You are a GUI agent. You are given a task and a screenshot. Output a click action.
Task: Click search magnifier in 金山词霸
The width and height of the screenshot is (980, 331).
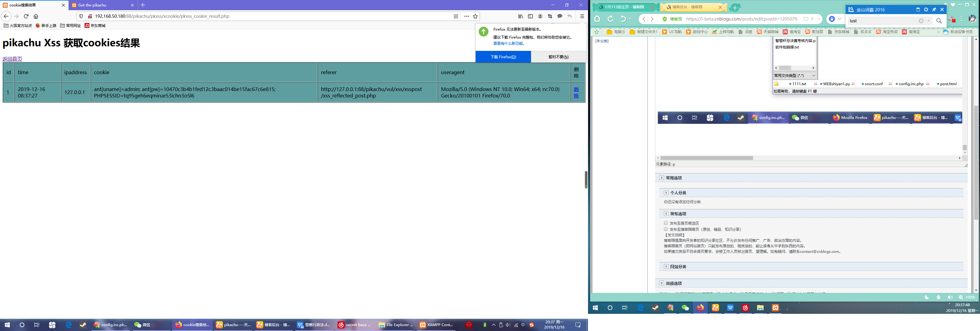(x=939, y=21)
